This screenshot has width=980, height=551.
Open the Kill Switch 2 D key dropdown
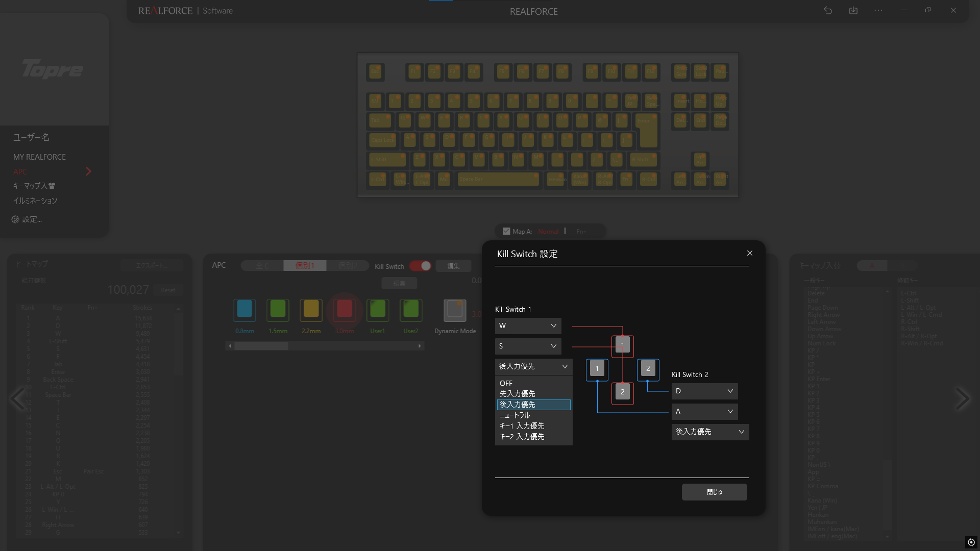(704, 391)
